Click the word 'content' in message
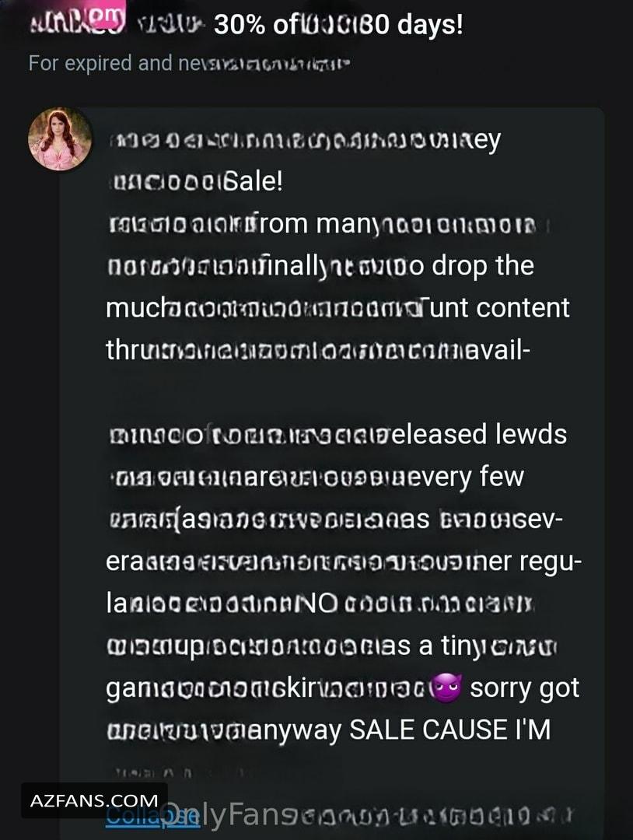 click(523, 308)
